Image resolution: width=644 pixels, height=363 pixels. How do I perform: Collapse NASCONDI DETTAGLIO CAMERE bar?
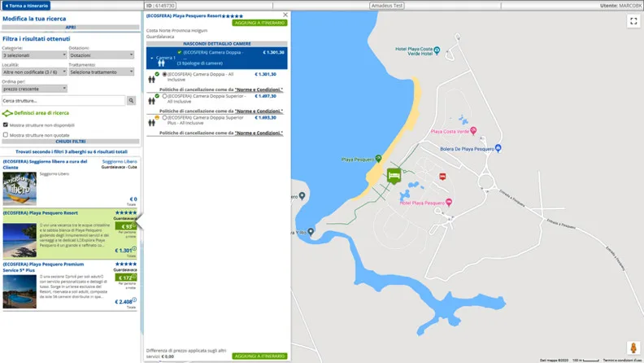[x=217, y=44]
